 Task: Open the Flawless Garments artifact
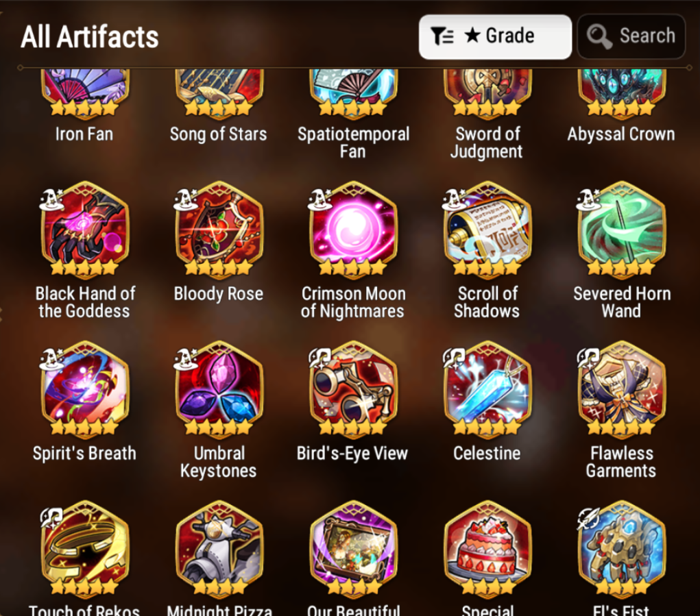[621, 389]
